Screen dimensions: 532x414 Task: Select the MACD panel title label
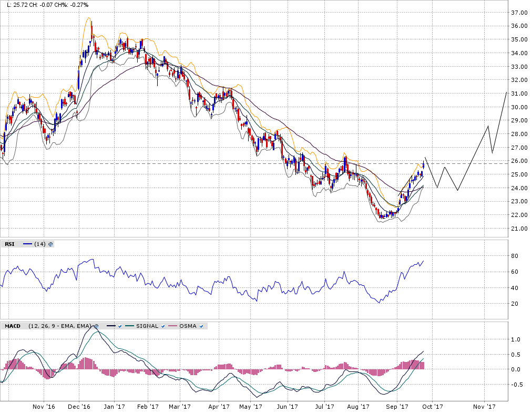[x=13, y=326]
